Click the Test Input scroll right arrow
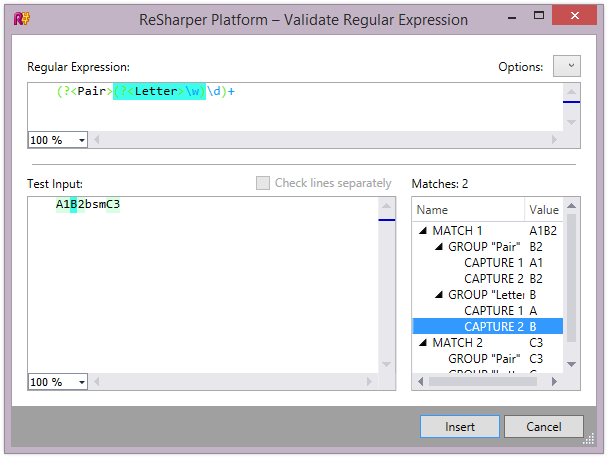 369,381
